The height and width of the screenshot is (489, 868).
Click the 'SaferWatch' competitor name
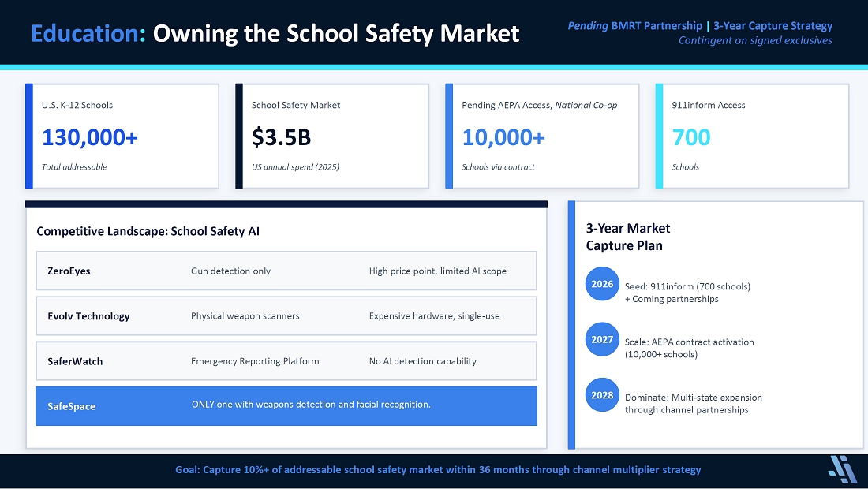click(75, 361)
